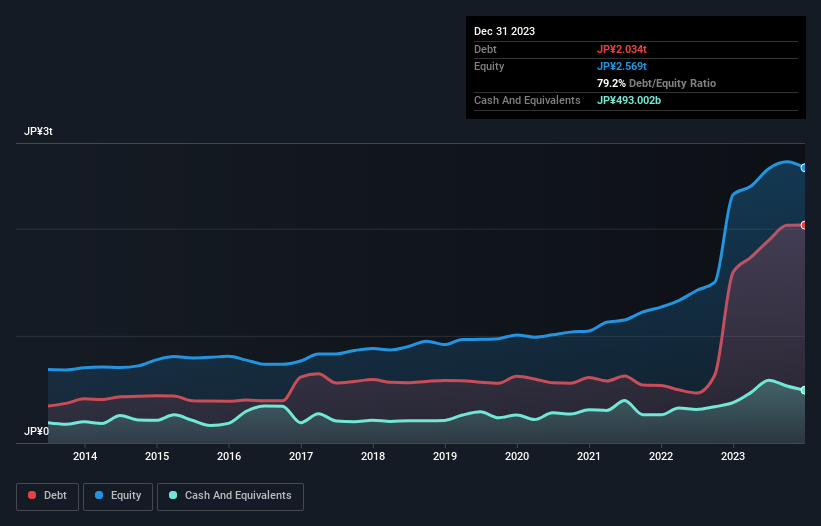Image resolution: width=821 pixels, height=526 pixels.
Task: Click the JP¥3t y-axis label
Action: pos(39,132)
